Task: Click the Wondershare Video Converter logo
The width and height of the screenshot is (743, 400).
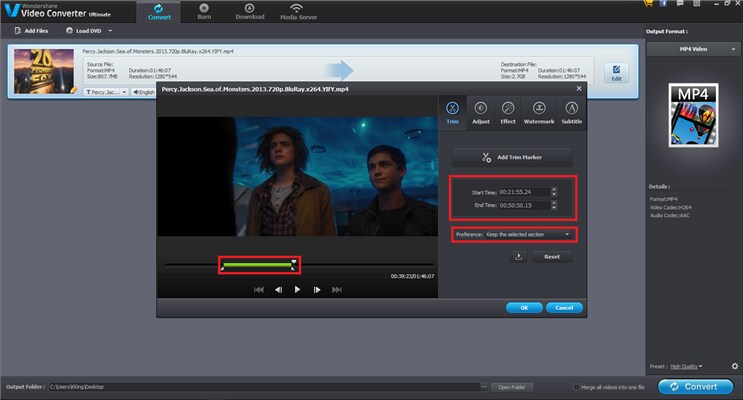Action: (58, 10)
